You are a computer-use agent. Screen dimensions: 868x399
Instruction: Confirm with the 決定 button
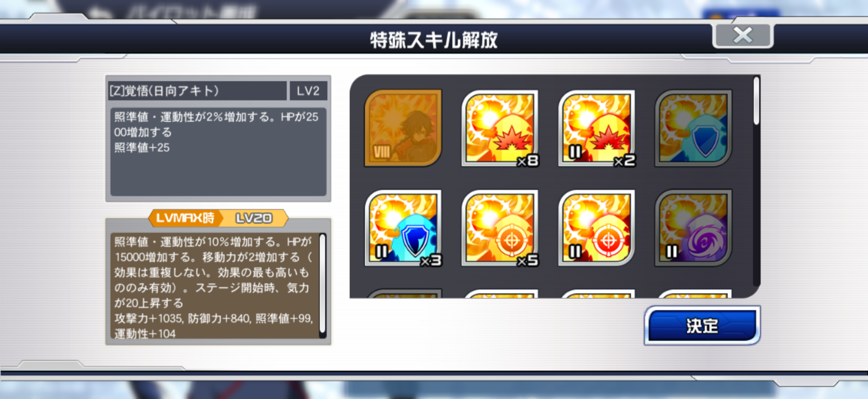(x=702, y=325)
